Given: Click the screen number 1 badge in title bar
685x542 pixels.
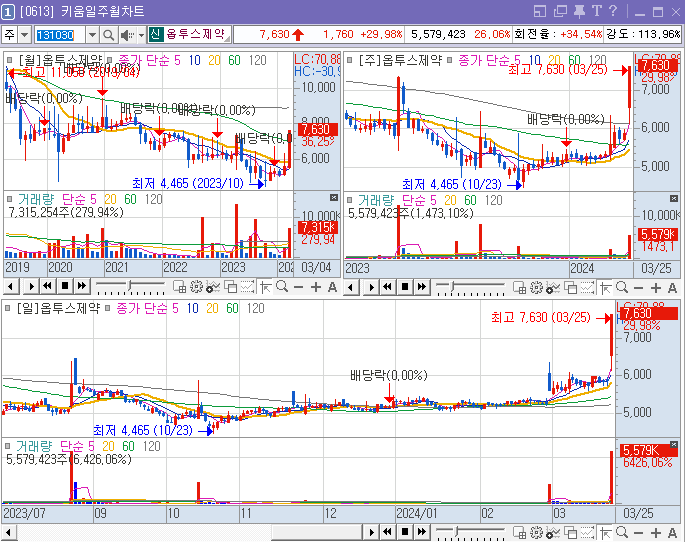Looking at the screenshot, I should (8, 11).
